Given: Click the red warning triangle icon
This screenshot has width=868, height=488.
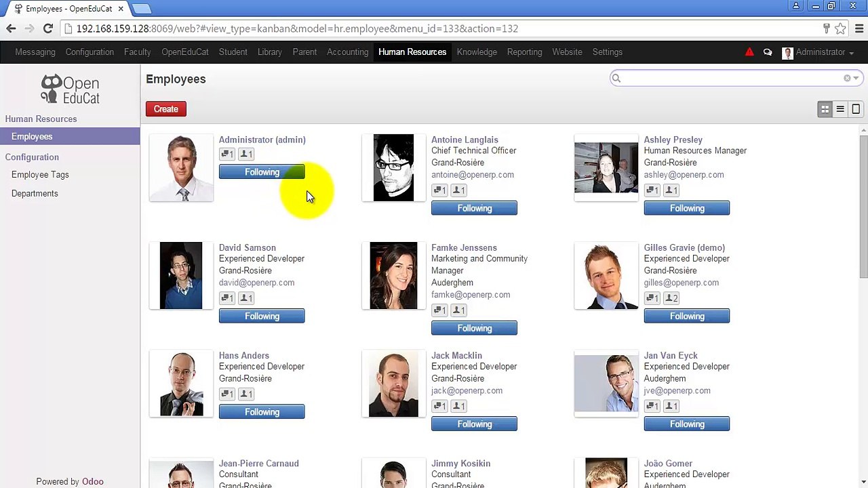Looking at the screenshot, I should [749, 52].
